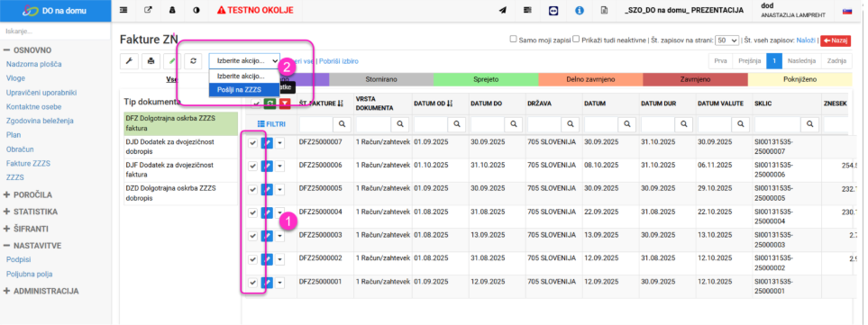Select DZD Dolgotrajna oskrba ZZZS dobropis type
The width and height of the screenshot is (868, 325).
click(180, 193)
